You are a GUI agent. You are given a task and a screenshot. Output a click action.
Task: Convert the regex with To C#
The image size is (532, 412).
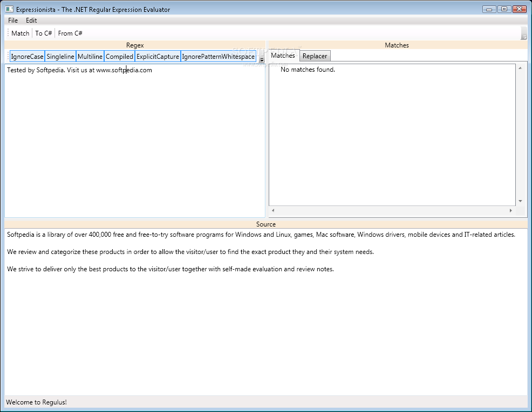[43, 33]
